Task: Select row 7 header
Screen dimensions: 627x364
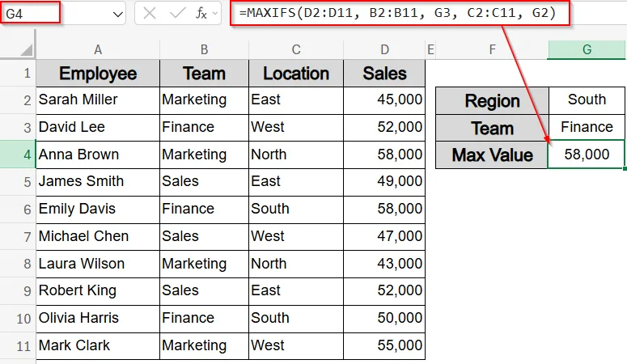Action: [x=18, y=236]
